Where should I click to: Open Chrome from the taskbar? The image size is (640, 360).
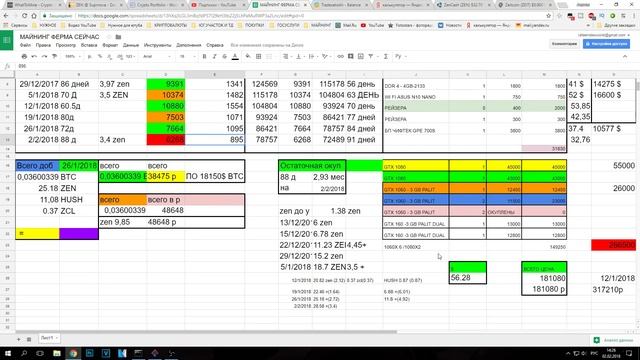(73, 353)
